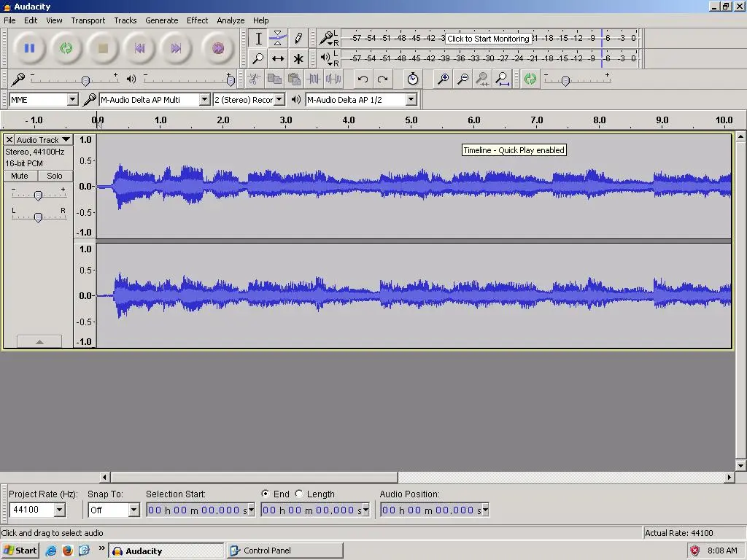Toggle Mute on the Audio Track
This screenshot has height=560, width=747.
(20, 176)
